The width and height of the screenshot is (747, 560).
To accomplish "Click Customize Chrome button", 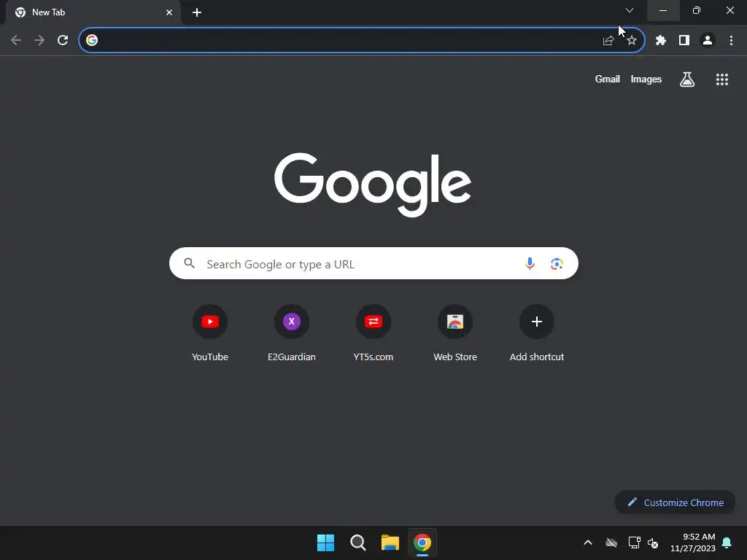I will click(x=675, y=502).
